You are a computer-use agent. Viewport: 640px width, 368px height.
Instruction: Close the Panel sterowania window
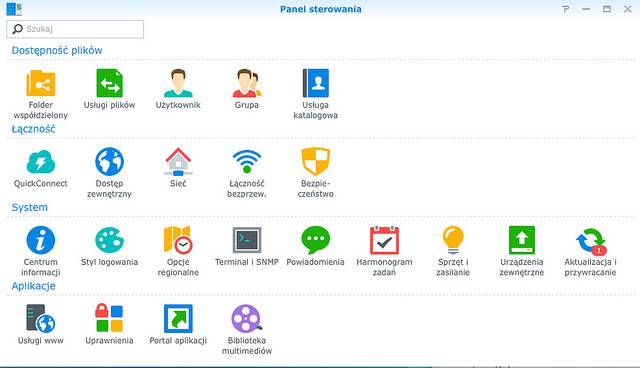point(628,9)
